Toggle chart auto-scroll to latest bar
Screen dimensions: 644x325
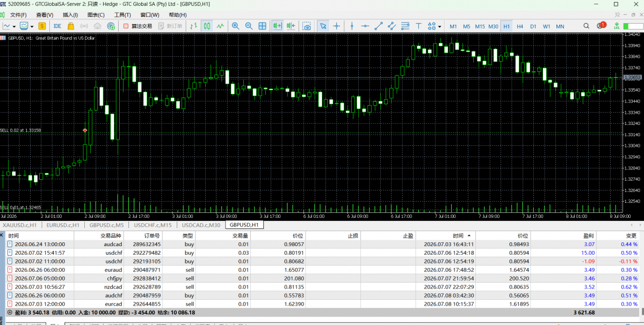(x=277, y=26)
